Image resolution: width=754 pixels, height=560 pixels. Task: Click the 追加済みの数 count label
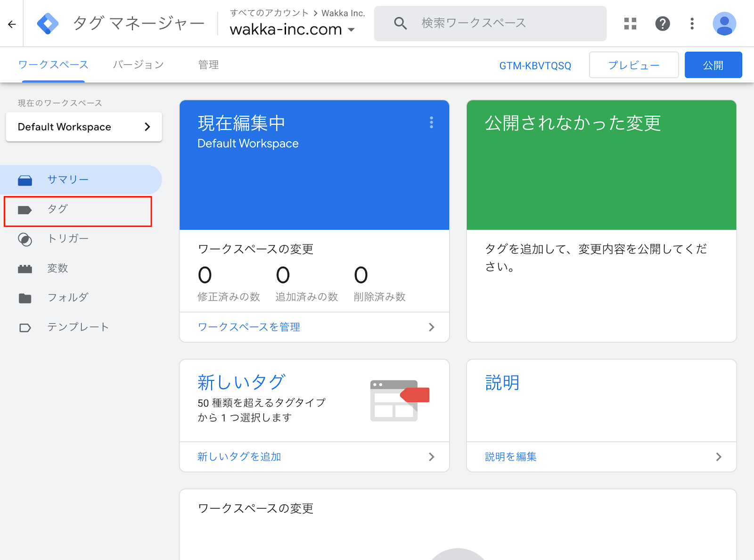[x=307, y=297]
